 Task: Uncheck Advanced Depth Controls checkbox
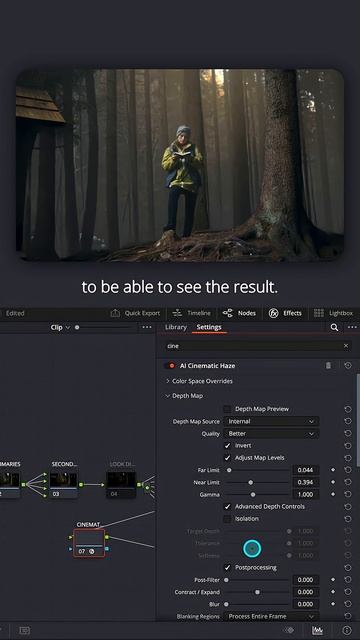pos(227,507)
